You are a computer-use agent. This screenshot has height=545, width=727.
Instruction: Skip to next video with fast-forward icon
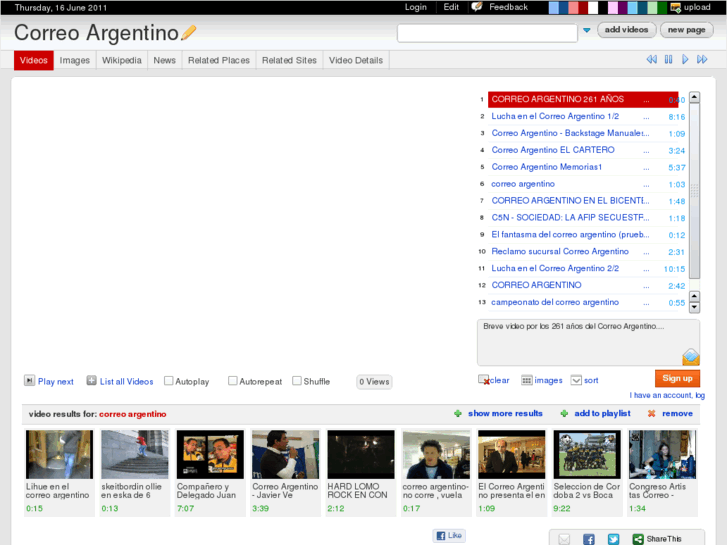[702, 59]
